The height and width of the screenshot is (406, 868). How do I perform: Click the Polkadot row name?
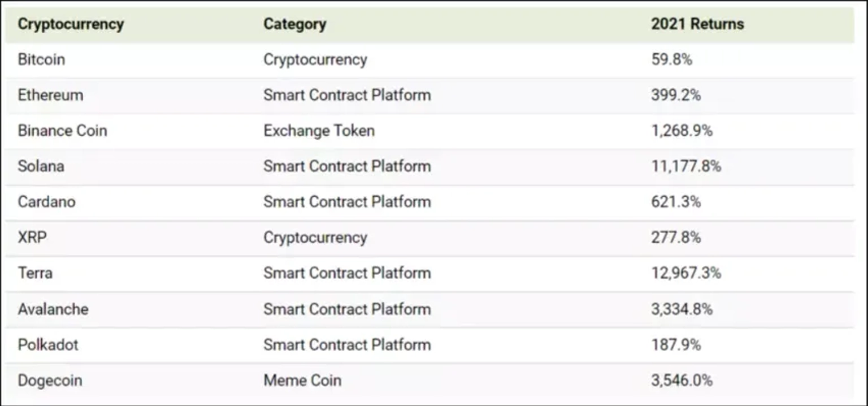pos(48,345)
